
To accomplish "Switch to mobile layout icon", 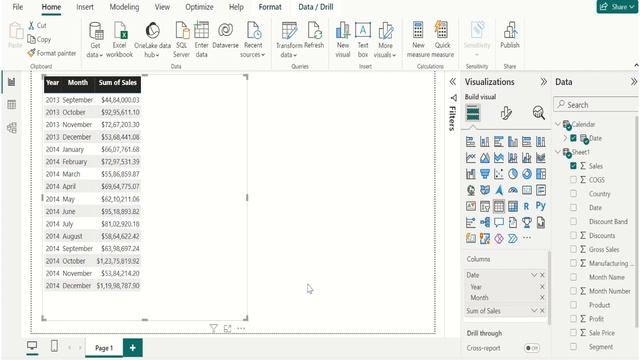I will (x=54, y=346).
